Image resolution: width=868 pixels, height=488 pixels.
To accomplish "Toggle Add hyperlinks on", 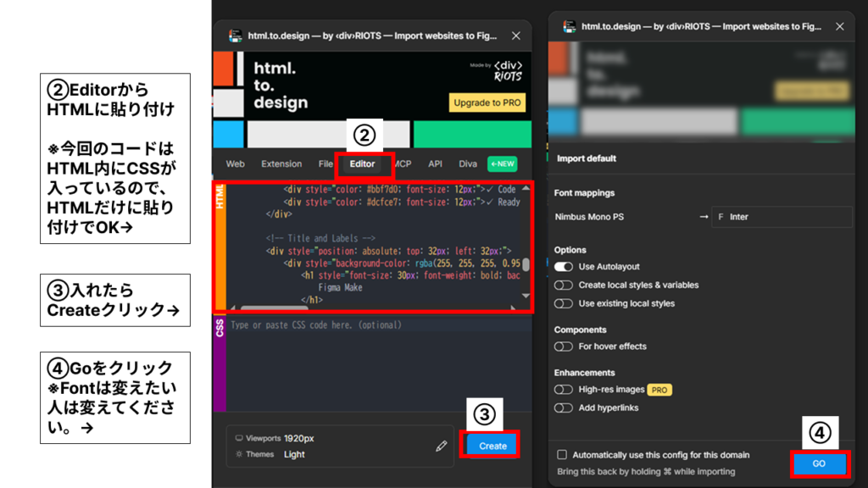I will (x=564, y=408).
